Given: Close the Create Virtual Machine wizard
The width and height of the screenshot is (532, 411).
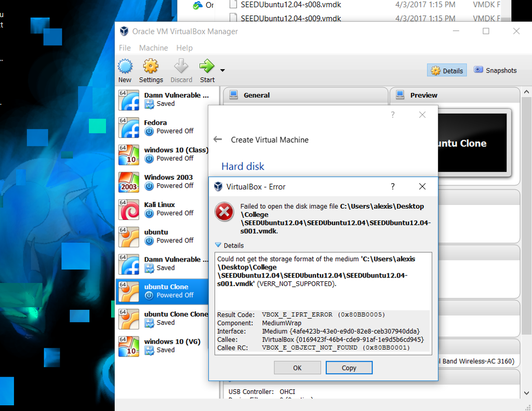Looking at the screenshot, I should click(x=422, y=115).
